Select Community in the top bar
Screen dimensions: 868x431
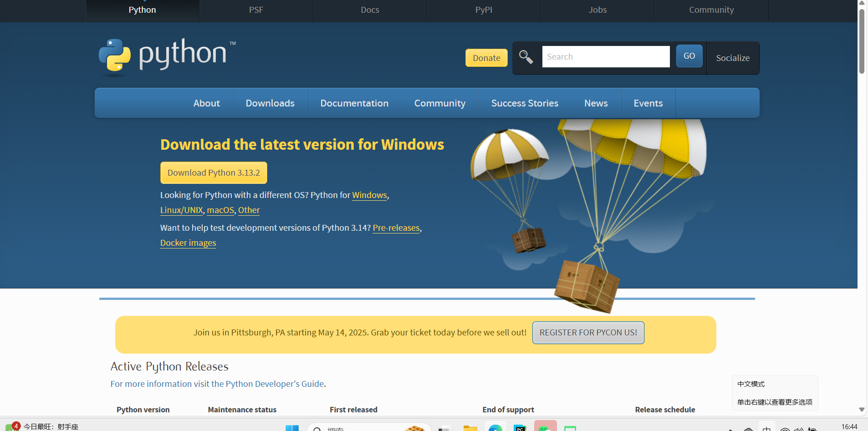711,10
